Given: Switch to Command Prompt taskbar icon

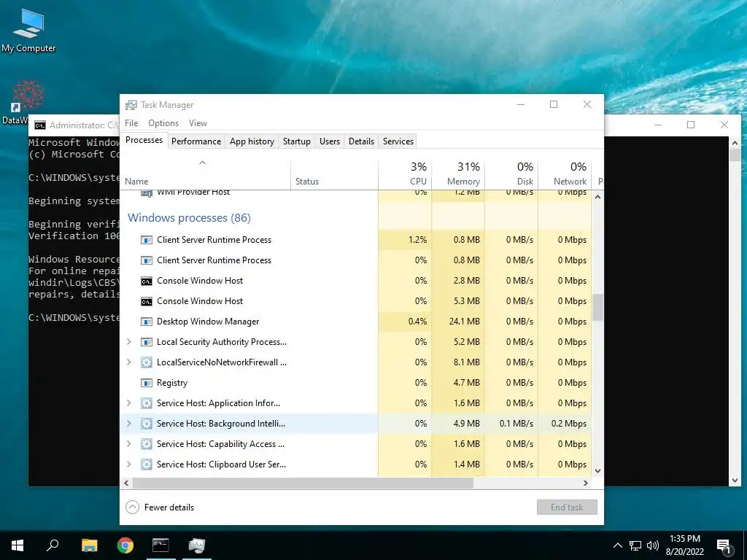Looking at the screenshot, I should 160,545.
